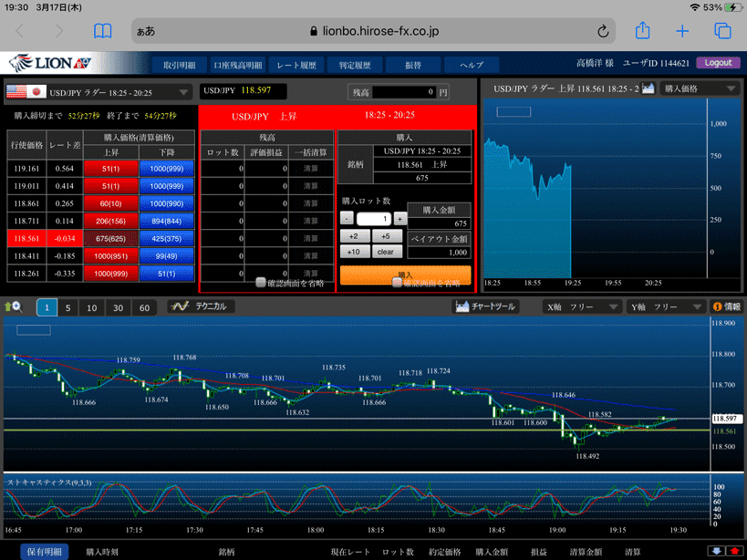
Task: Select 上昇 price 60(10) at strike 118.861
Action: (111, 203)
